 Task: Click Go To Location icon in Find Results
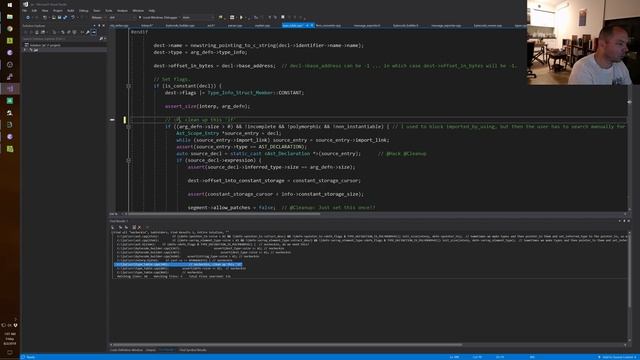pyautogui.click(x=113, y=227)
